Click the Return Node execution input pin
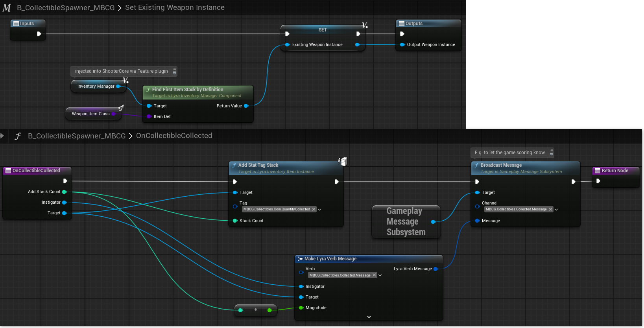The width and height of the screenshot is (644, 328). 598,181
